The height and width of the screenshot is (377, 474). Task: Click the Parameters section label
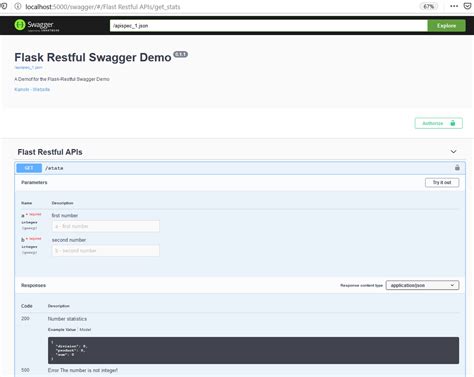coord(34,182)
